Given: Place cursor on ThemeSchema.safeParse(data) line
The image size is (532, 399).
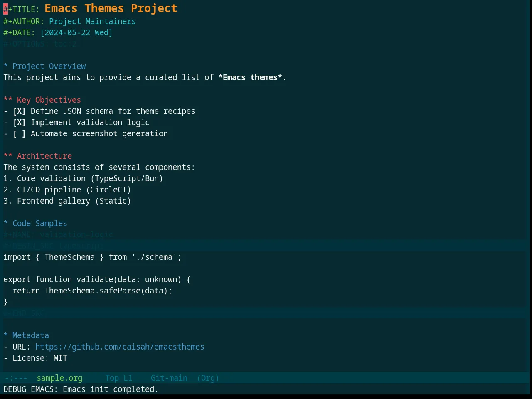Looking at the screenshot, I should (92, 291).
